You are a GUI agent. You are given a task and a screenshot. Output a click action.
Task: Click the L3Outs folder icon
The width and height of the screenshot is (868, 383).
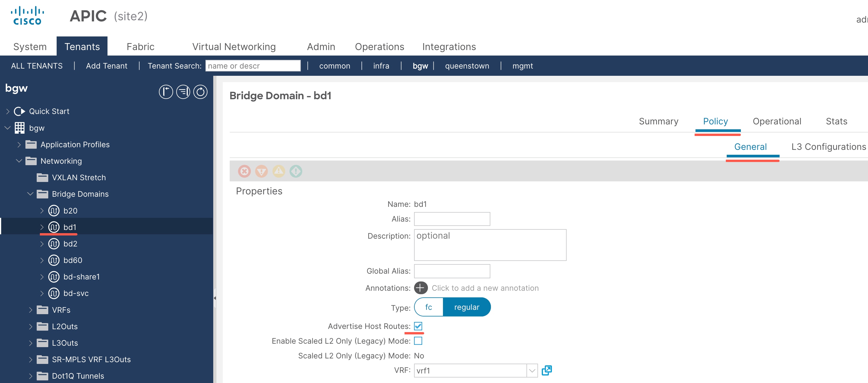pyautogui.click(x=42, y=343)
